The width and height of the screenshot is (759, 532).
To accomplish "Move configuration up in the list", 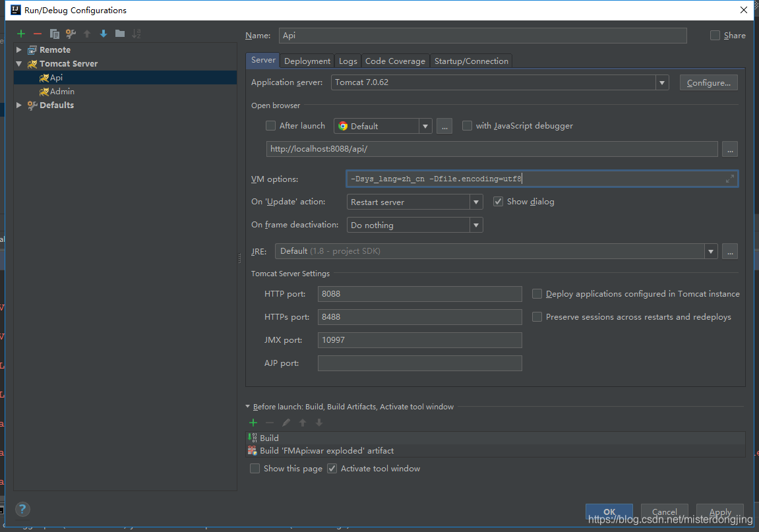I will [87, 34].
